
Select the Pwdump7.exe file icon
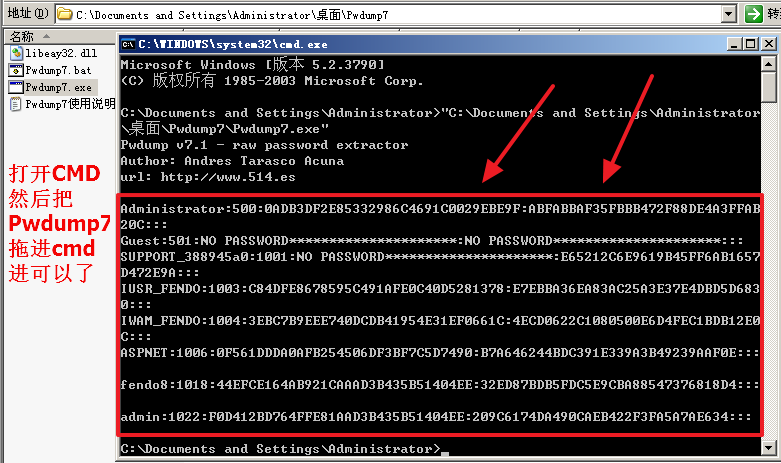16,87
